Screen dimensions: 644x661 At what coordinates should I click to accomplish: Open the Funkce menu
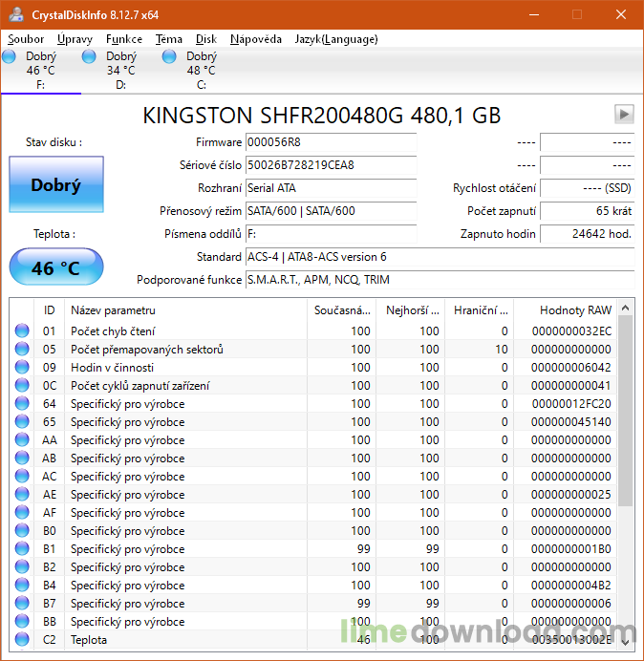click(x=123, y=39)
